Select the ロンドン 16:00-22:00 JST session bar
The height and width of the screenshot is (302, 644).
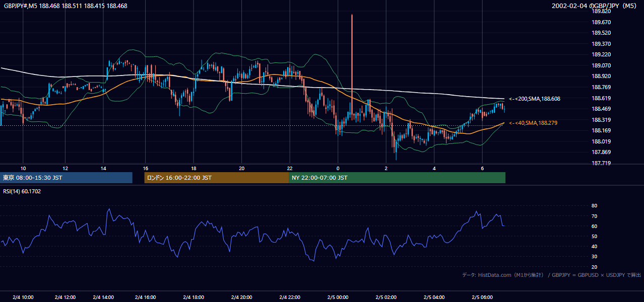(217, 178)
